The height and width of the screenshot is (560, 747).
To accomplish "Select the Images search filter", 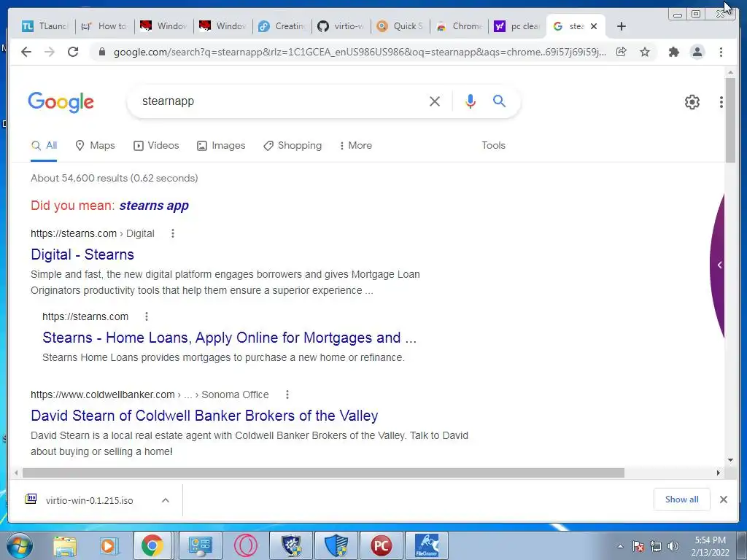I will coord(221,145).
